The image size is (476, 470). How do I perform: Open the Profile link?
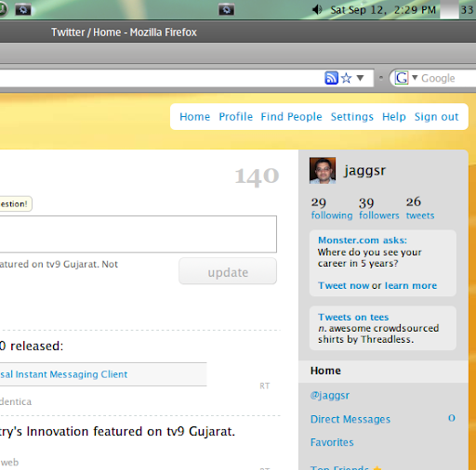[x=235, y=117]
